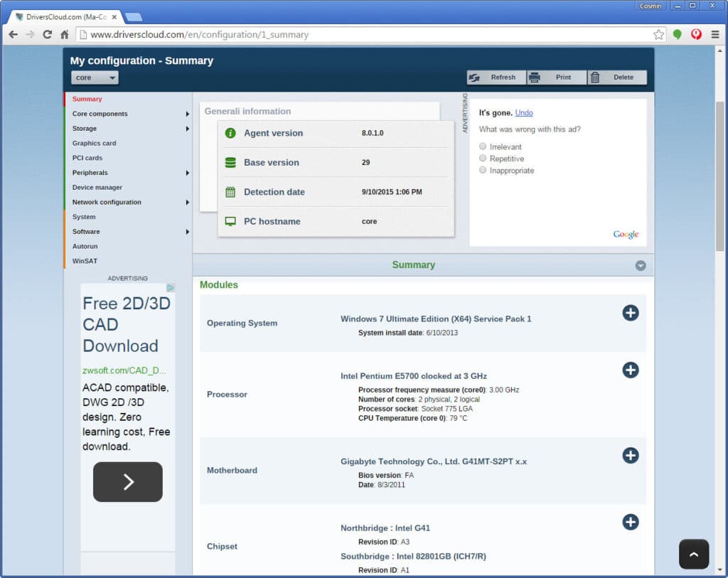Click the red Opera-style extension icon

click(x=696, y=34)
